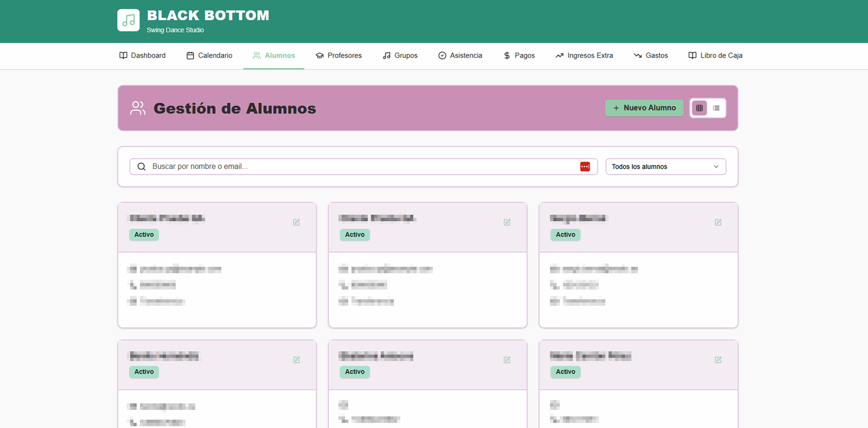
Task: Edit the top middle student card
Action: pos(507,222)
